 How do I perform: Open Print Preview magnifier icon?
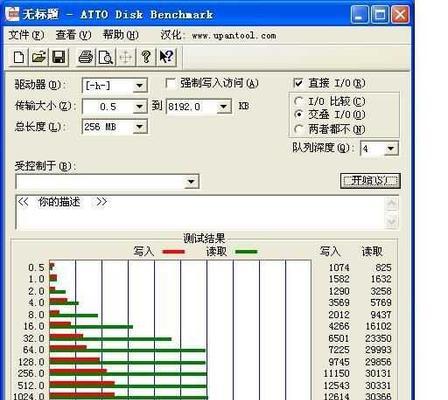pyautogui.click(x=106, y=57)
